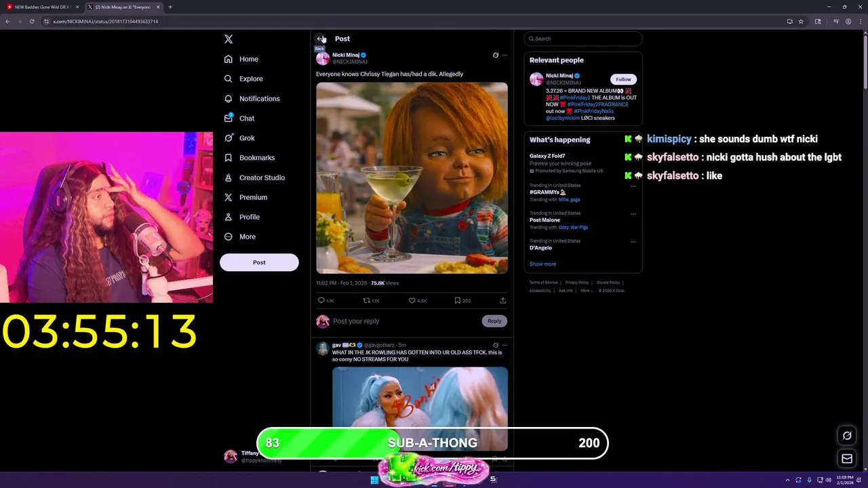
Task: Click Show more under What's happening
Action: tap(542, 264)
